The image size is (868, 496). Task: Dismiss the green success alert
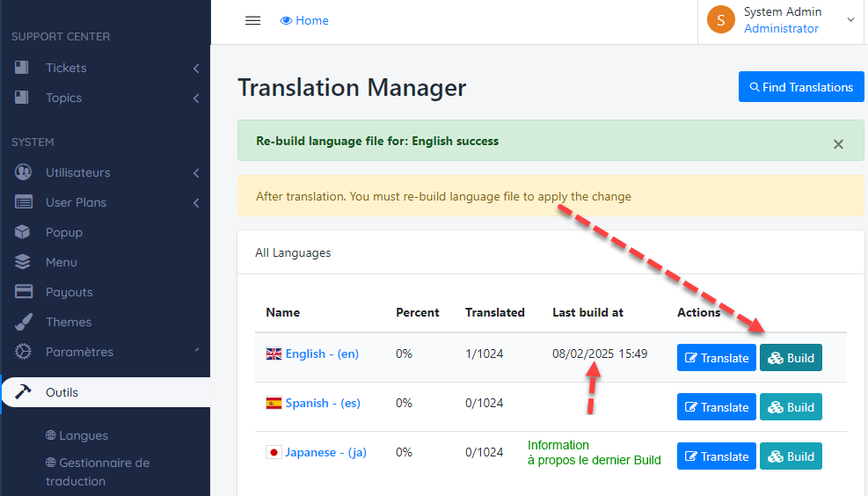838,144
